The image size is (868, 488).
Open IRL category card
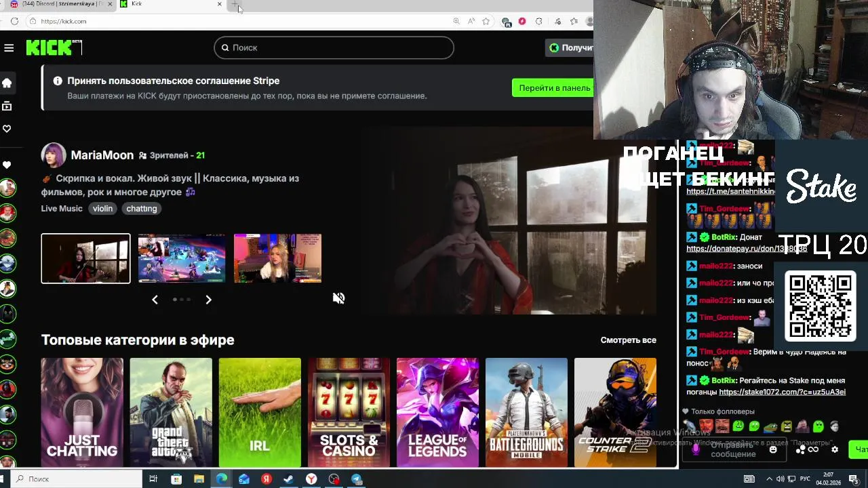tap(260, 412)
